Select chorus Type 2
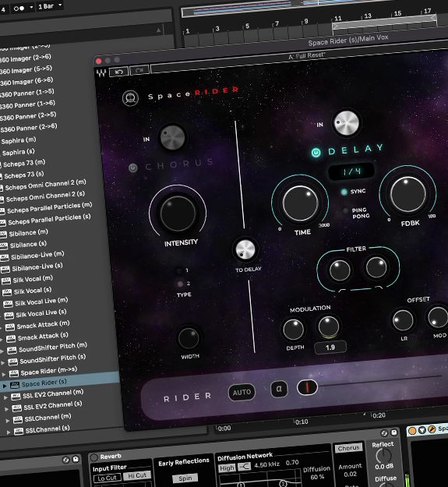 click(x=180, y=284)
